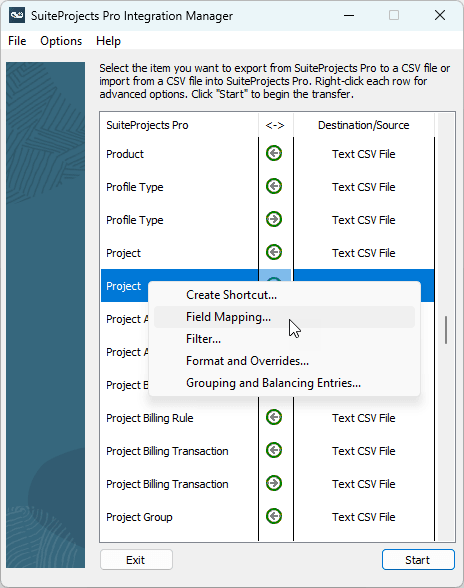Screen dimensions: 464x588
Task: Select the Profile Type label with the left arrow
Action: click(135, 187)
